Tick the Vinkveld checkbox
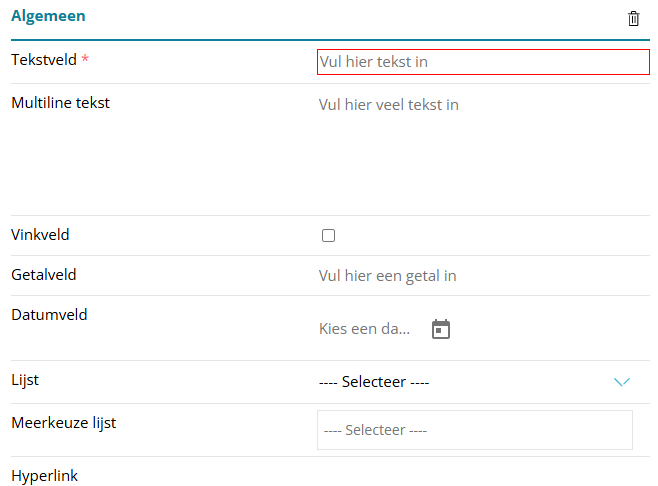This screenshot has width=658, height=486. click(328, 236)
